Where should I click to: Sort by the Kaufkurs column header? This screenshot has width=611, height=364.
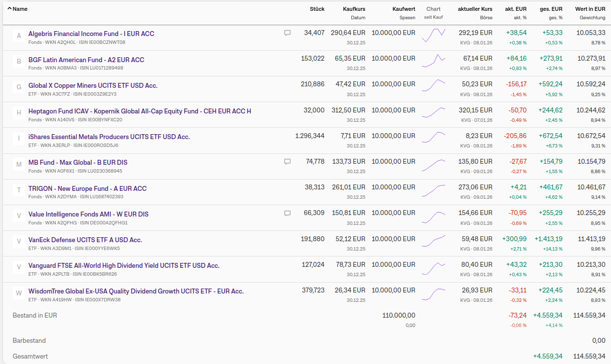pos(354,9)
